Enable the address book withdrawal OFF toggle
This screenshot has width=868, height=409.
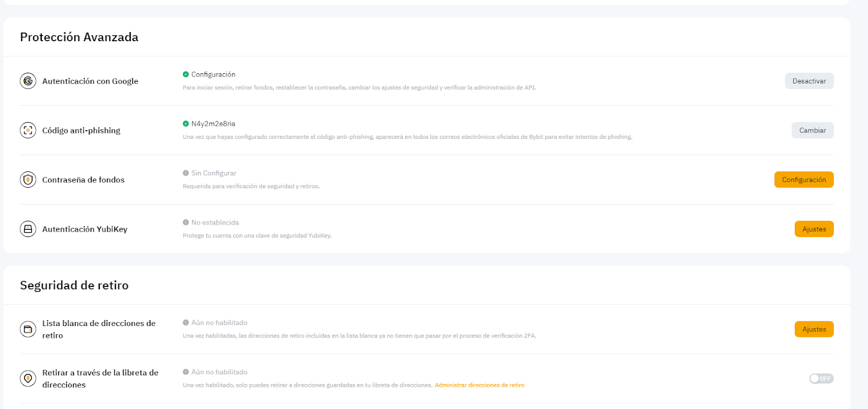(821, 379)
